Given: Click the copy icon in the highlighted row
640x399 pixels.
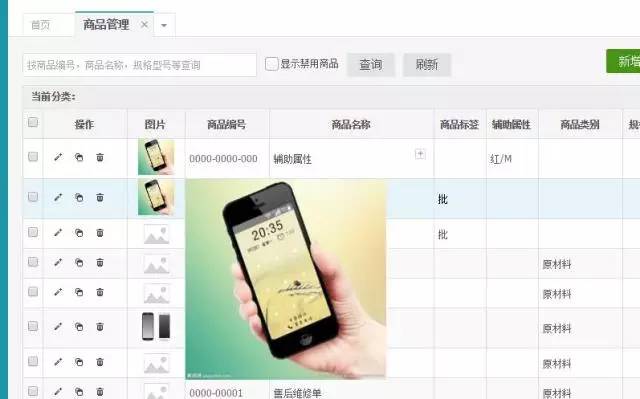Looking at the screenshot, I should (79, 197).
